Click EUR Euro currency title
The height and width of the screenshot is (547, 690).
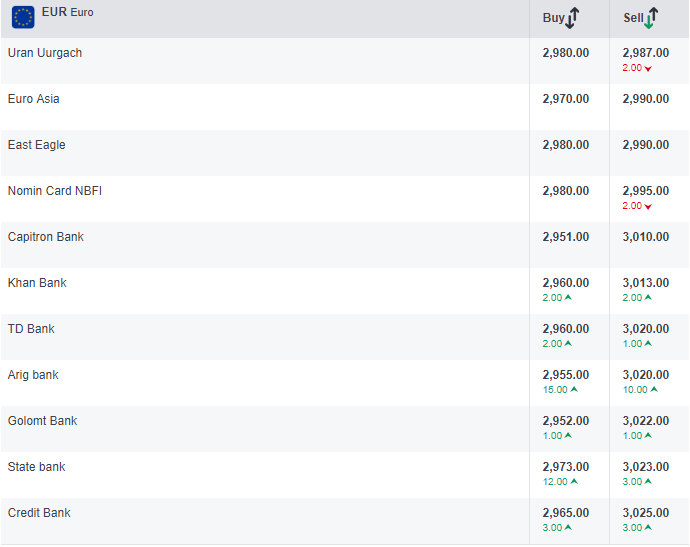pyautogui.click(x=67, y=13)
